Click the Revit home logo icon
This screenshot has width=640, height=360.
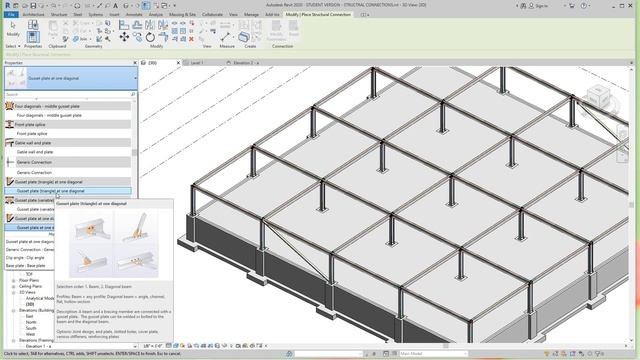(x=7, y=5)
